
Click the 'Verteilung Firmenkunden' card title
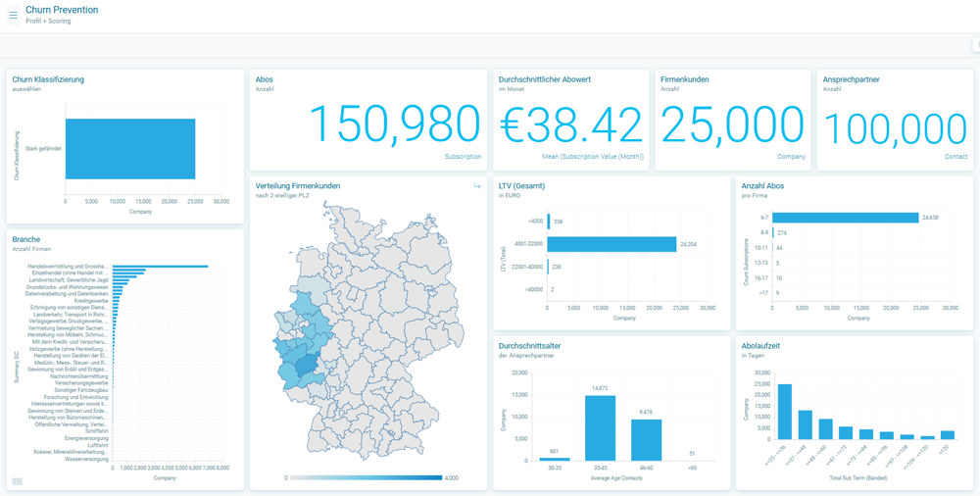pyautogui.click(x=298, y=186)
